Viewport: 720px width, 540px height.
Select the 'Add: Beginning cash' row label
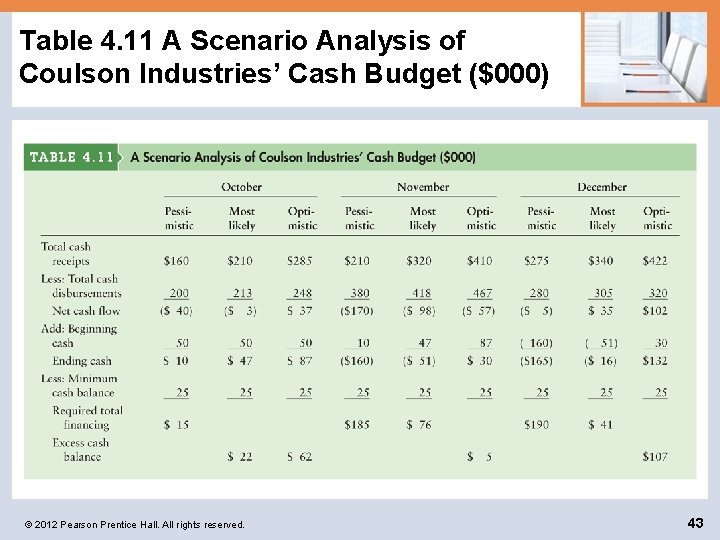[79, 336]
